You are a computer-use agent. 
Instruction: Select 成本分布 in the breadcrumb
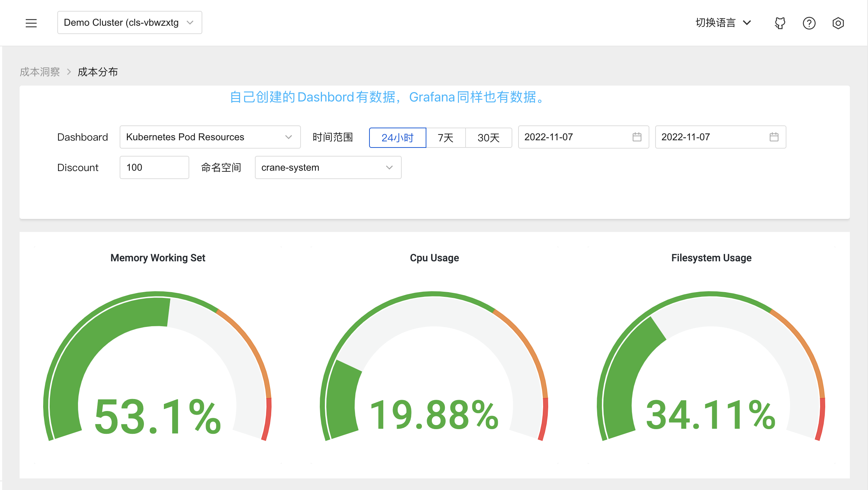point(98,72)
